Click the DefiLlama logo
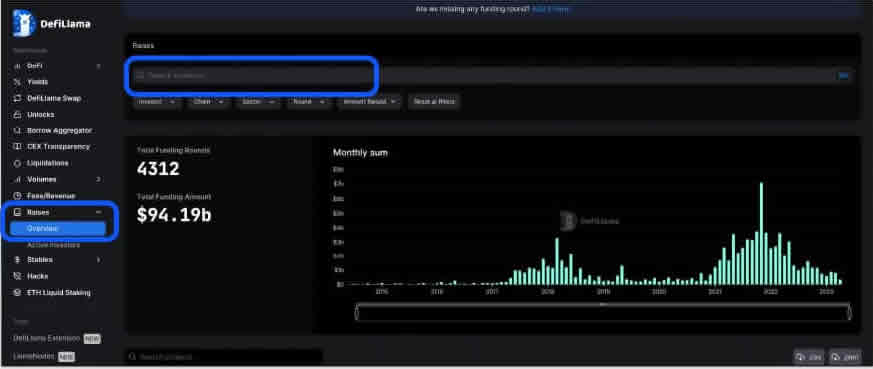The image size is (873, 369). [51, 23]
